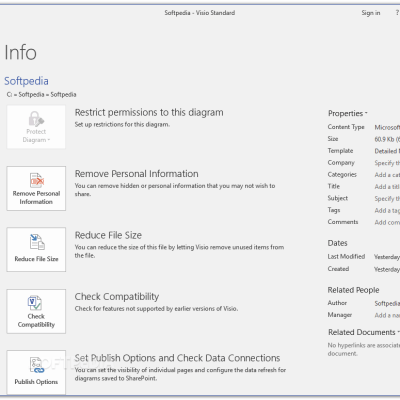
Task: Click the Remove Personal Information button label
Action: point(36,198)
